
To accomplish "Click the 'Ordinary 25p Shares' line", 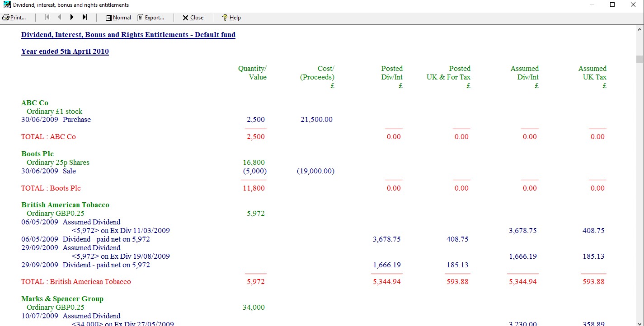I will point(58,163).
